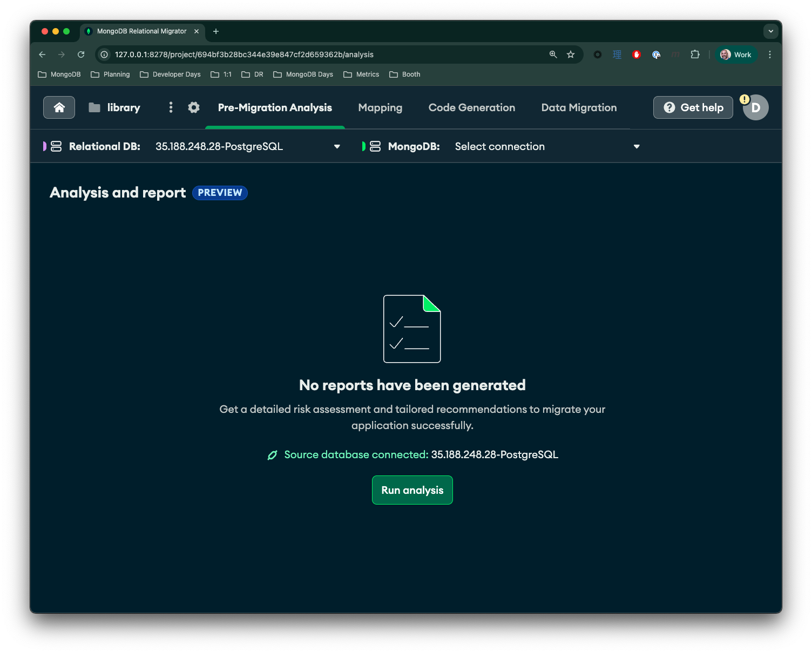The height and width of the screenshot is (653, 812).
Task: Go to the Data Migration tab
Action: tap(579, 107)
